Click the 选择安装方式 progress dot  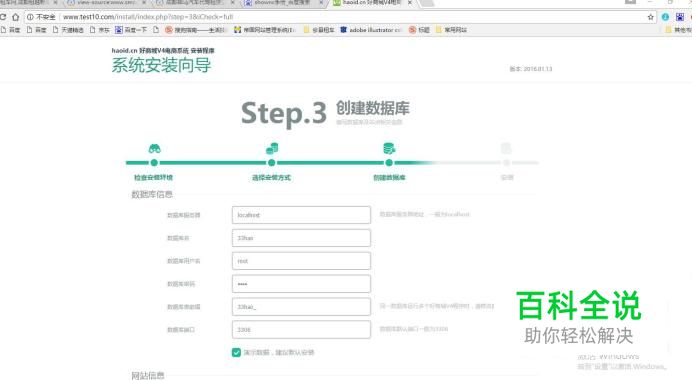[272, 163]
